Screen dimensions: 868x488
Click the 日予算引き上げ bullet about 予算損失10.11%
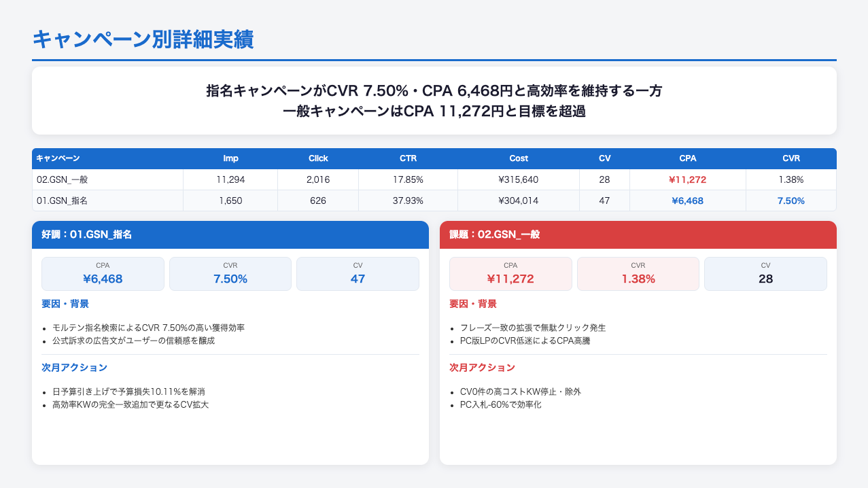(x=128, y=392)
